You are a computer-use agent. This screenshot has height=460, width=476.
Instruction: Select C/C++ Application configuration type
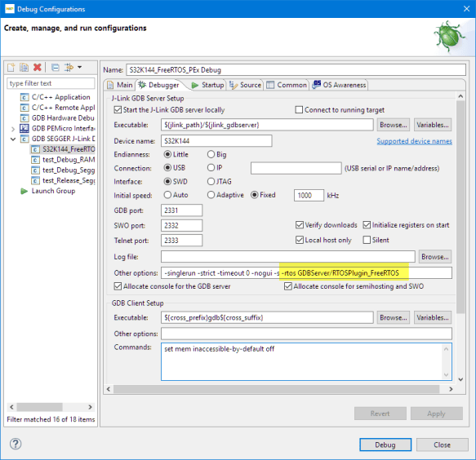(x=60, y=97)
